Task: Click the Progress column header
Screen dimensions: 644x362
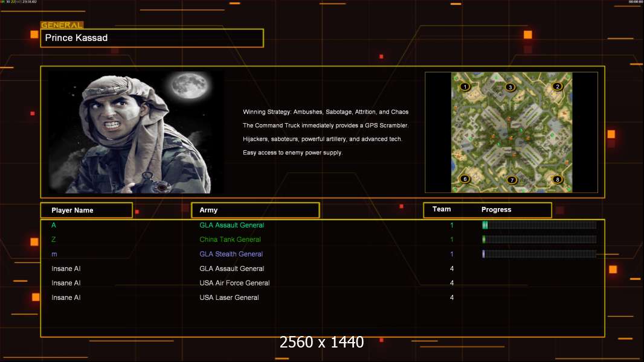Action: (x=496, y=210)
